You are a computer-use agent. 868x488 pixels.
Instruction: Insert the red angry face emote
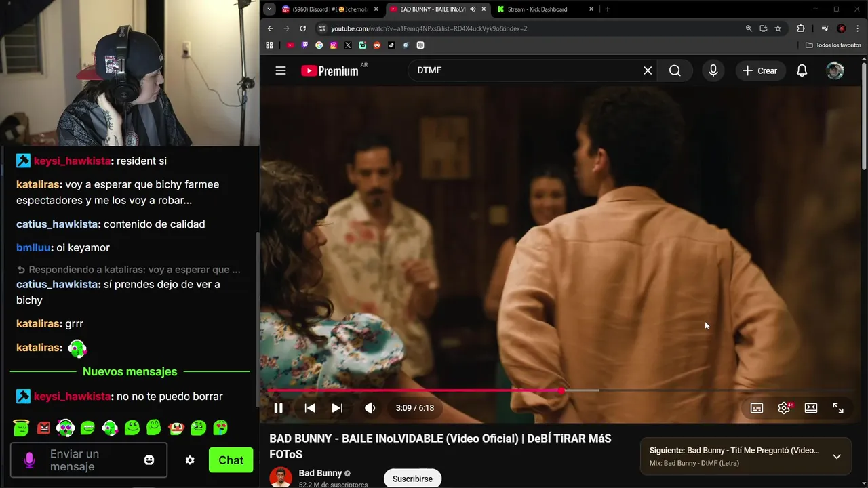pyautogui.click(x=43, y=428)
